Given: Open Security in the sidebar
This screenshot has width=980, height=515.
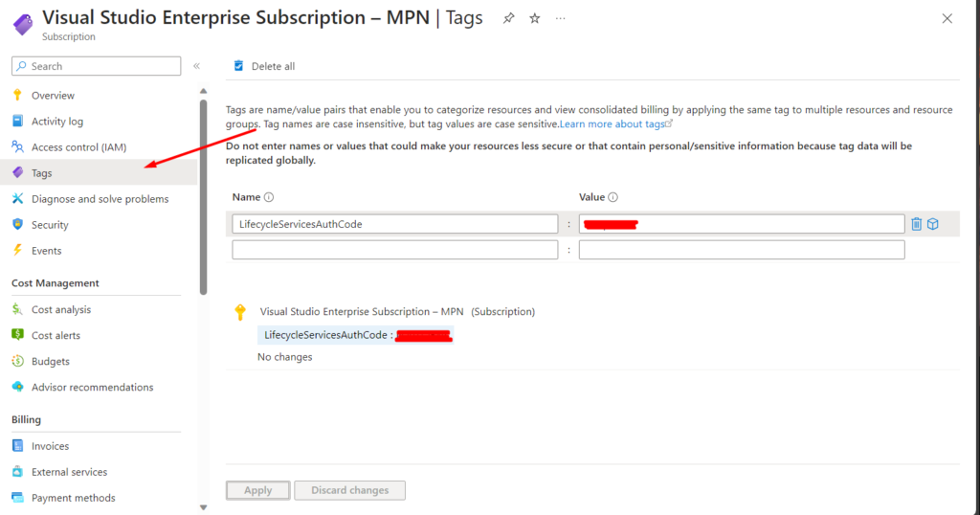Looking at the screenshot, I should pyautogui.click(x=50, y=225).
